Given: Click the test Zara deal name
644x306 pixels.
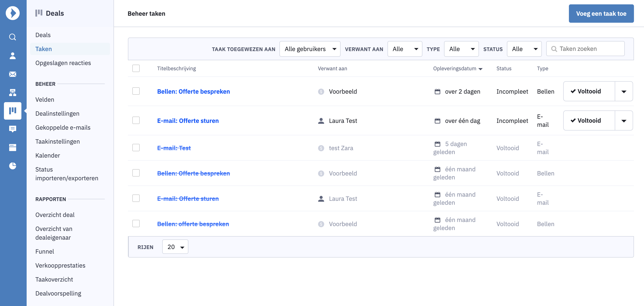Looking at the screenshot, I should [341, 148].
